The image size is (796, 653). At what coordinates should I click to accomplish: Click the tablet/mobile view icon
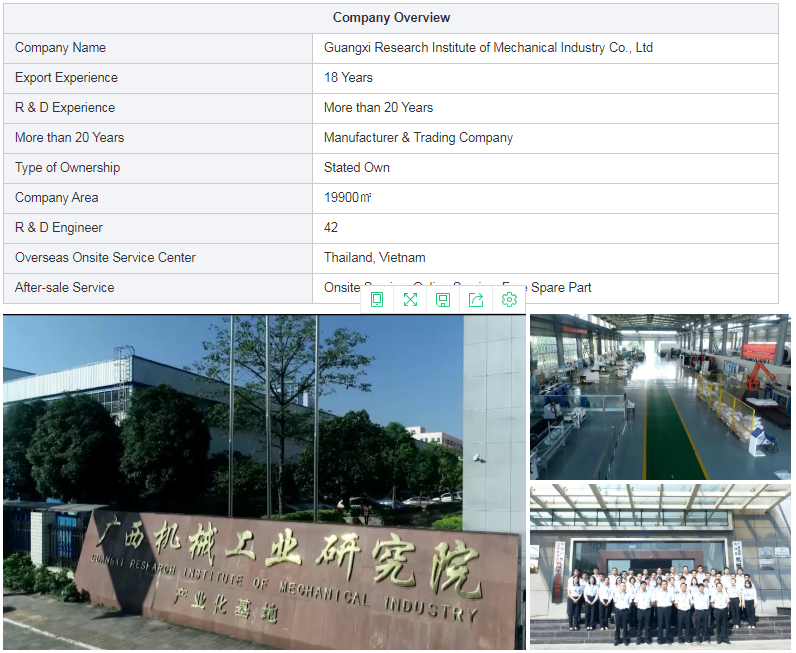pos(377,300)
